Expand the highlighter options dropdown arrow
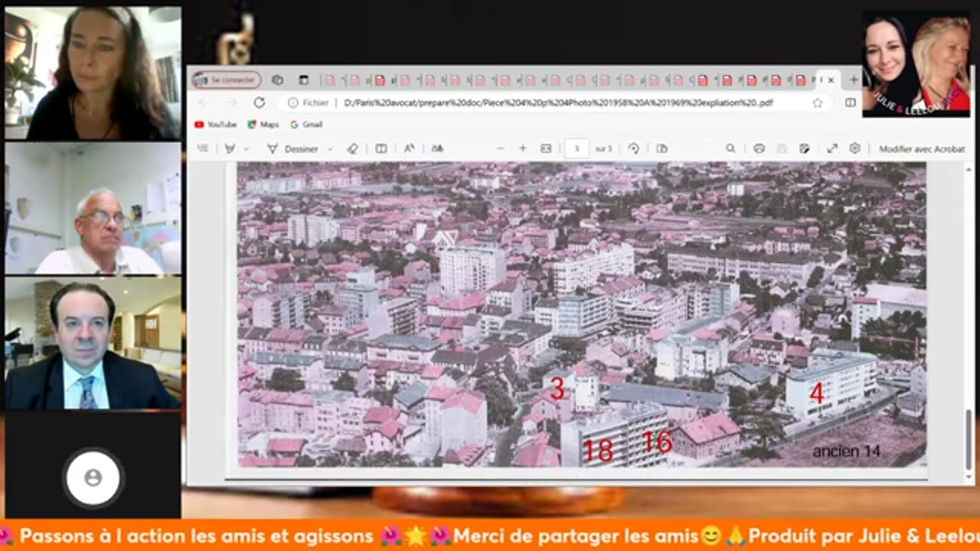Image resolution: width=980 pixels, height=551 pixels. 245,148
